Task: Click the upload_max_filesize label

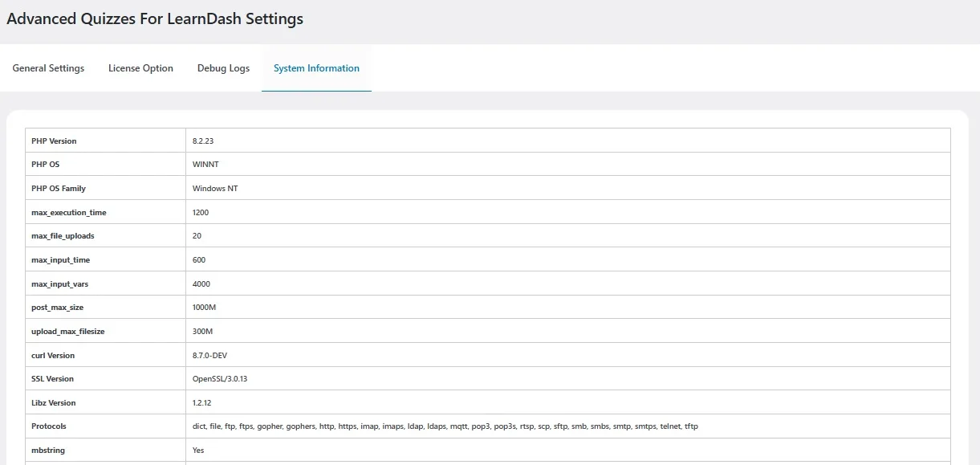Action: pyautogui.click(x=68, y=331)
